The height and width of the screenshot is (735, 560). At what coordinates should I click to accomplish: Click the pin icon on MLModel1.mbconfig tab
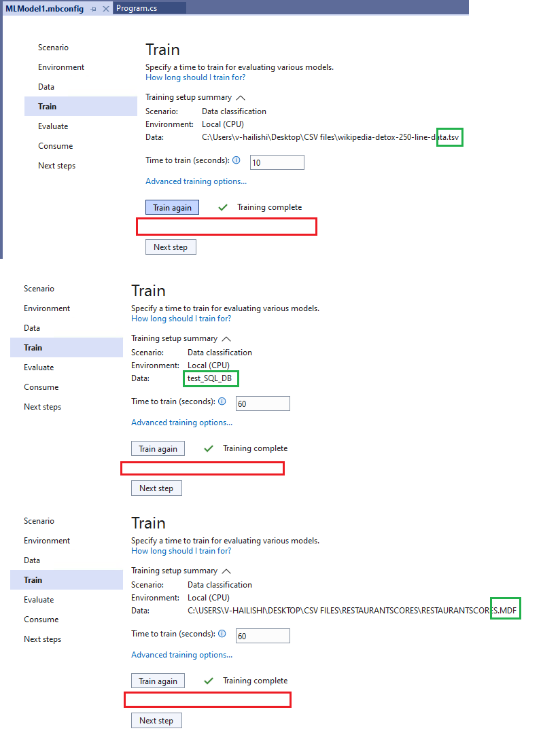94,8
